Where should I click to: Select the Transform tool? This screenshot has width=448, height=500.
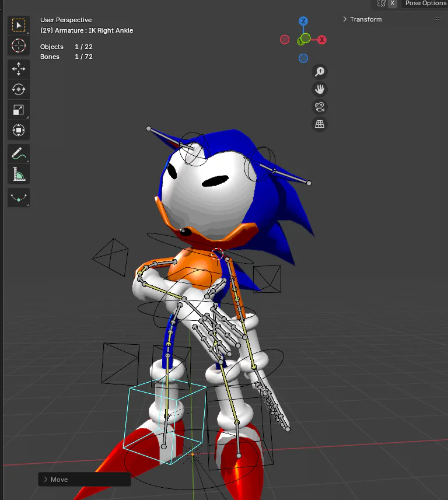[19, 130]
